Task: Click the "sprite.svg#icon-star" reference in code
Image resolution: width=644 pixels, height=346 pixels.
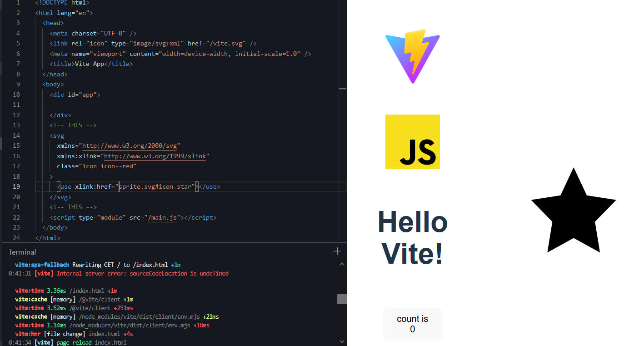Action: (157, 186)
